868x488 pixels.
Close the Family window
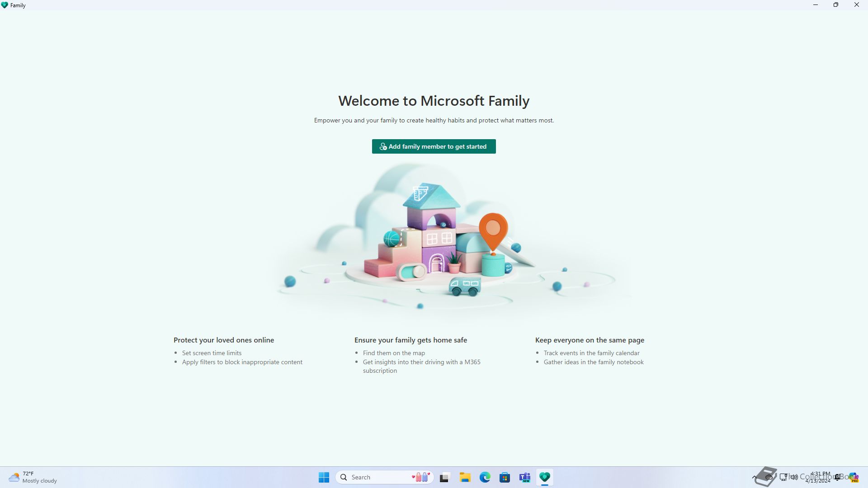pyautogui.click(x=857, y=5)
